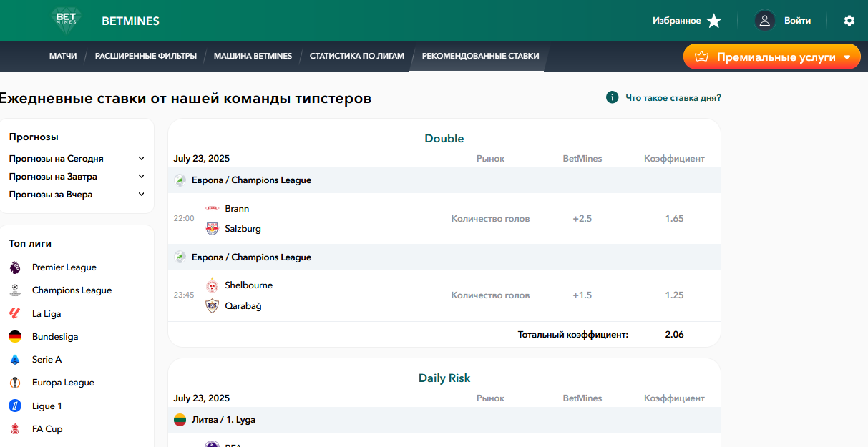This screenshot has height=447, width=868.
Task: Select FA Cup in top leagues
Action: tap(47, 429)
